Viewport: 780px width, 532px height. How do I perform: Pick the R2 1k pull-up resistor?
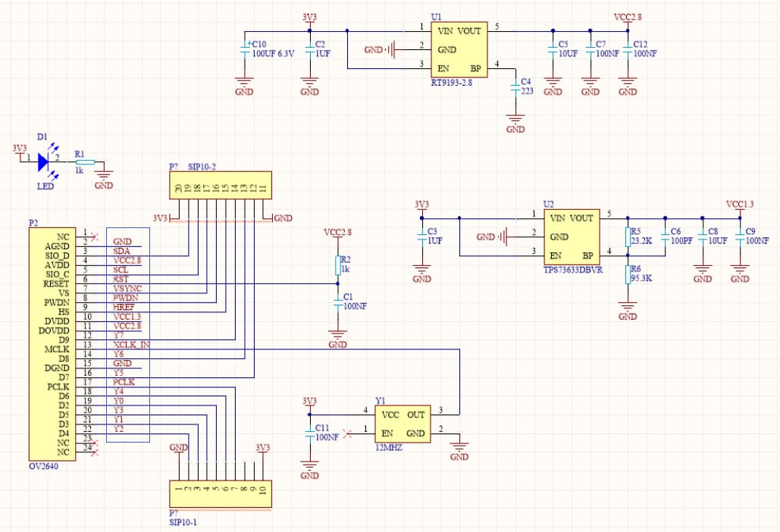[x=338, y=264]
